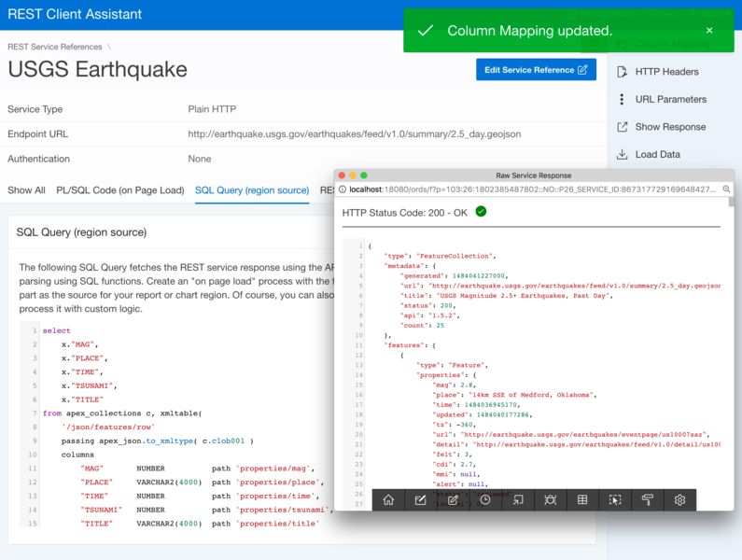Open Quick Edit pencil icon in toolbar
Viewport: 742px width, 560px height.
(453, 500)
